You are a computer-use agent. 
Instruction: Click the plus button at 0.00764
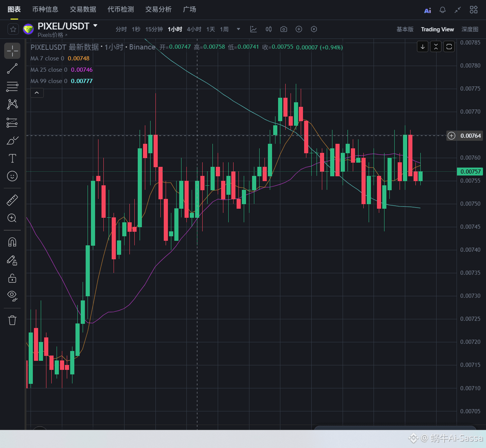tap(452, 136)
